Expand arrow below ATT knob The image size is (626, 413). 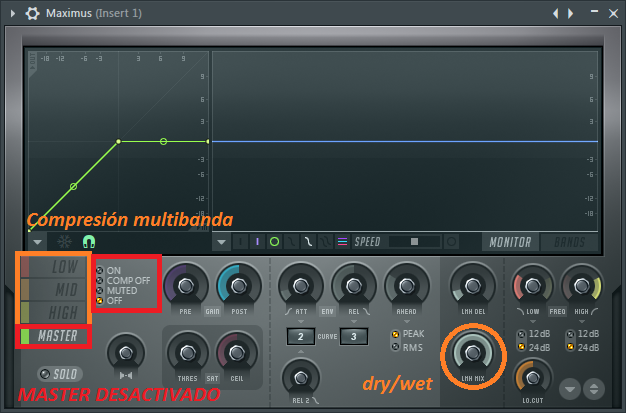click(x=301, y=322)
